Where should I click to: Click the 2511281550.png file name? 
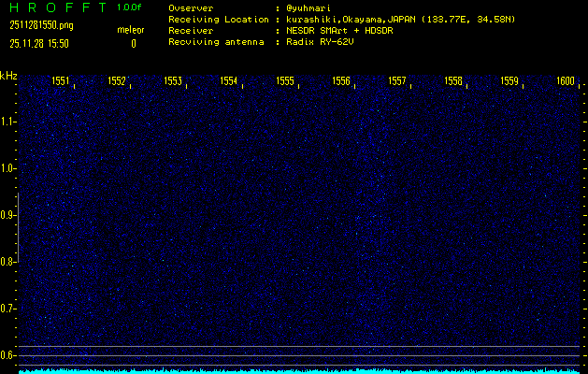[37, 25]
